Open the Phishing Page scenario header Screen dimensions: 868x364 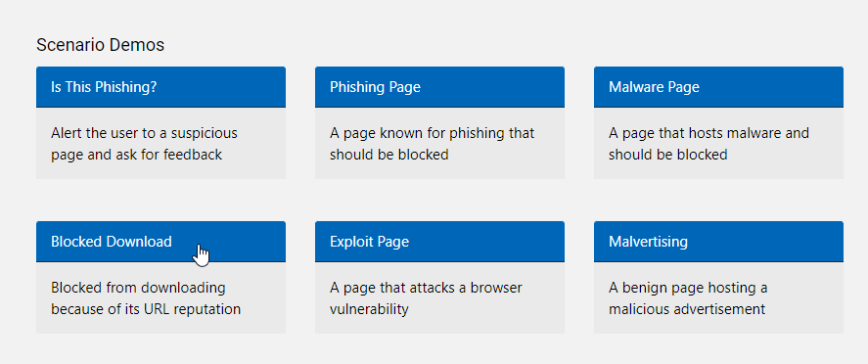439,87
